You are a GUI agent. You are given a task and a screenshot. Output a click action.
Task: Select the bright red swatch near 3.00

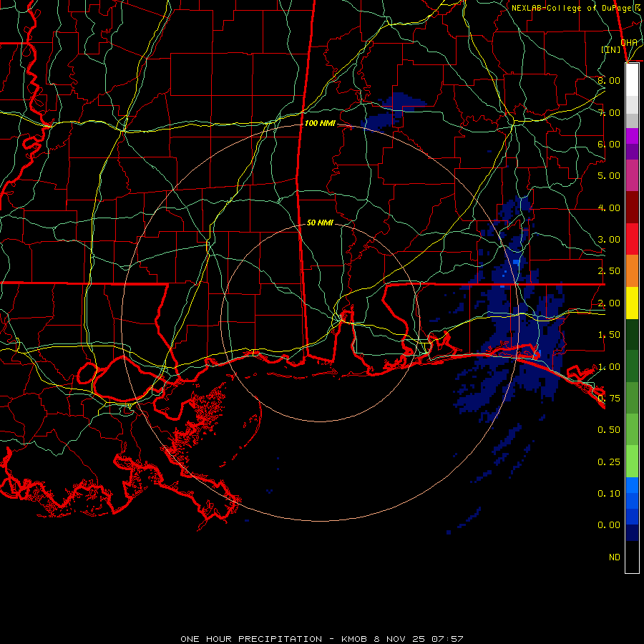(632, 239)
